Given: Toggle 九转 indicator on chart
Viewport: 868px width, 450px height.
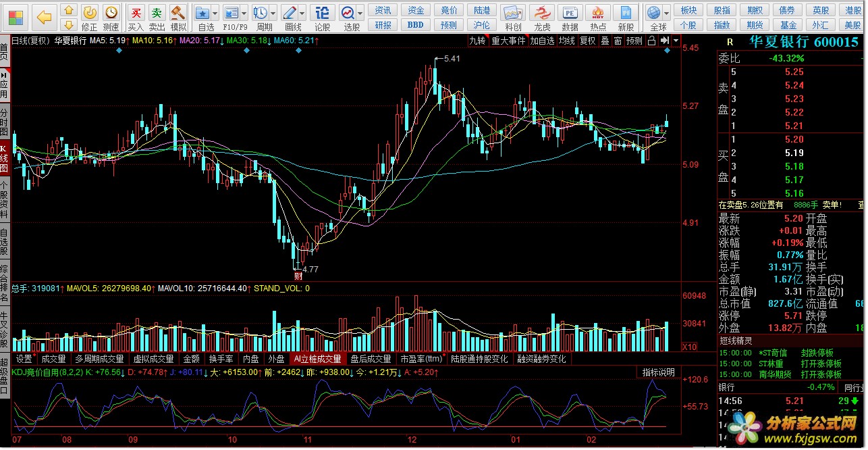Looking at the screenshot, I should click(x=478, y=41).
